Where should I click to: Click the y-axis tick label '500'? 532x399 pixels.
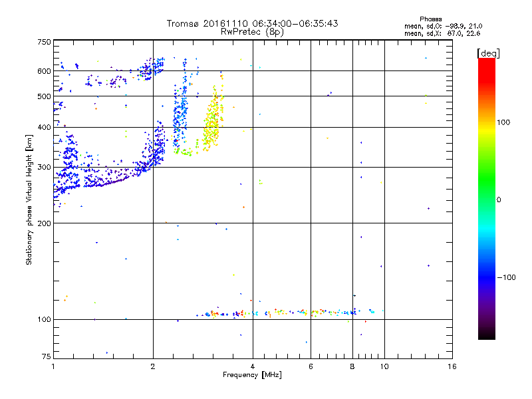click(45, 96)
